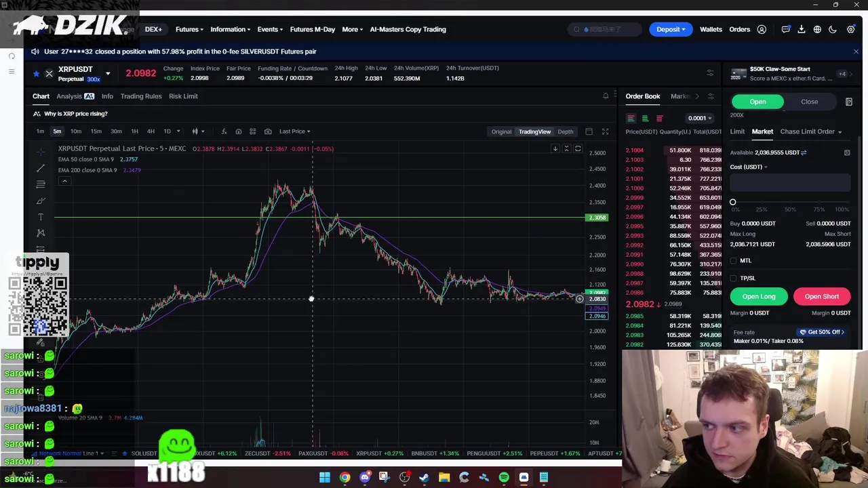Expand the Events menu
Viewport: 868px width, 488px height.
pos(270,29)
